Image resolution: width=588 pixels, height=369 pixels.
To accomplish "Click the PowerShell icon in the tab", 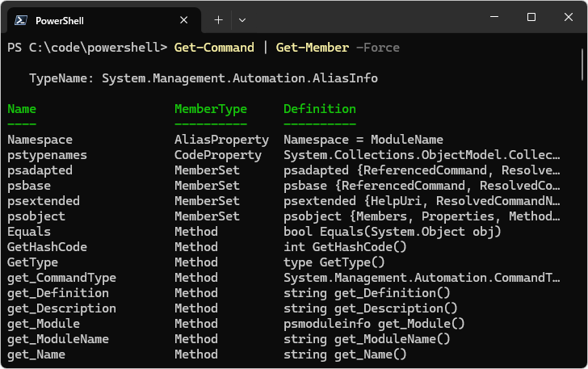I will (22, 19).
